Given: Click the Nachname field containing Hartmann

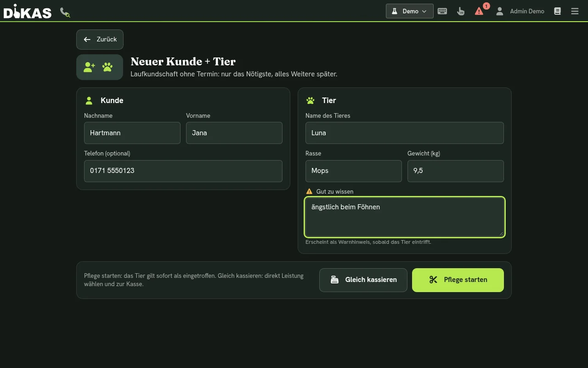Looking at the screenshot, I should (132, 133).
